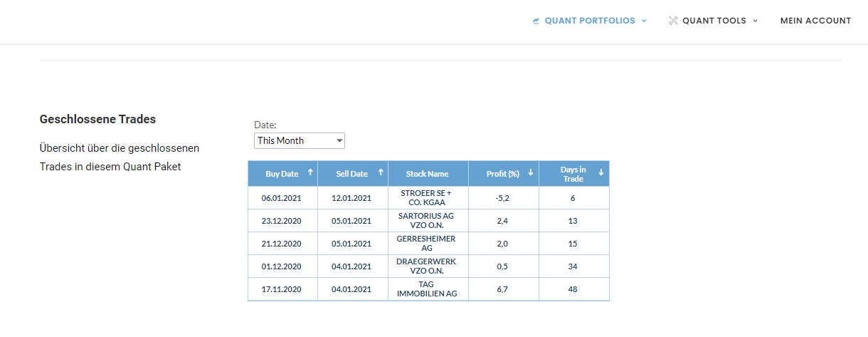Viewport: 868px width, 337px height.
Task: Click the days value 34
Action: tap(573, 266)
